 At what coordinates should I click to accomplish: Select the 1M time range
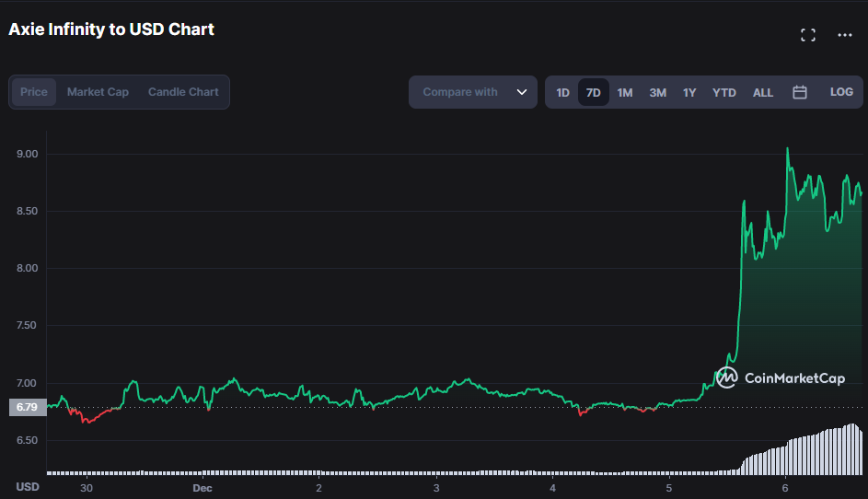coord(625,92)
